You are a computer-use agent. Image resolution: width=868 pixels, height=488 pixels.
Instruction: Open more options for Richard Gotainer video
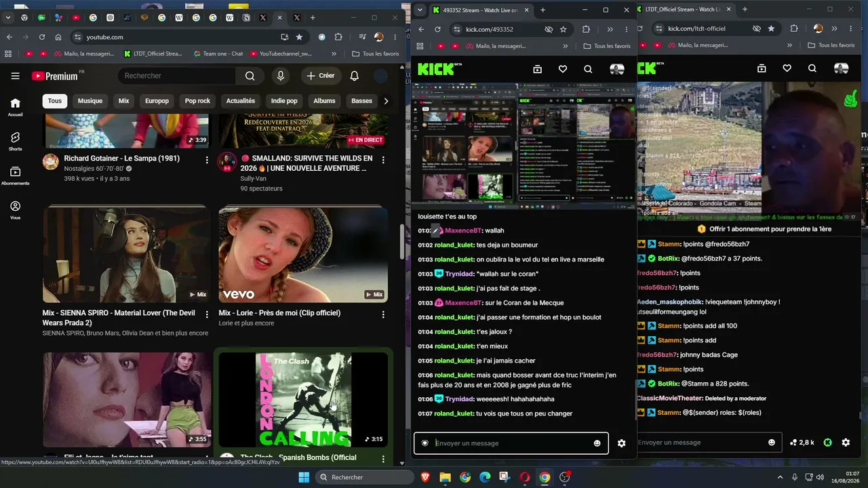point(207,160)
